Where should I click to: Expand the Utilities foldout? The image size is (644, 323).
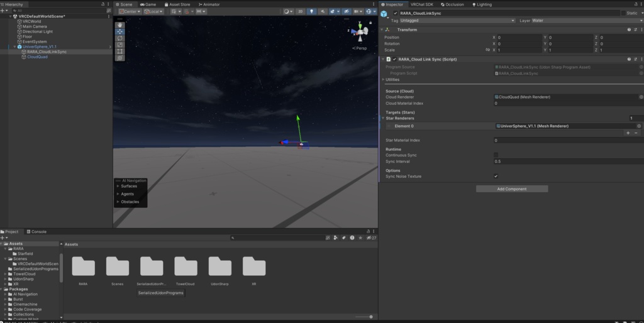coord(383,80)
